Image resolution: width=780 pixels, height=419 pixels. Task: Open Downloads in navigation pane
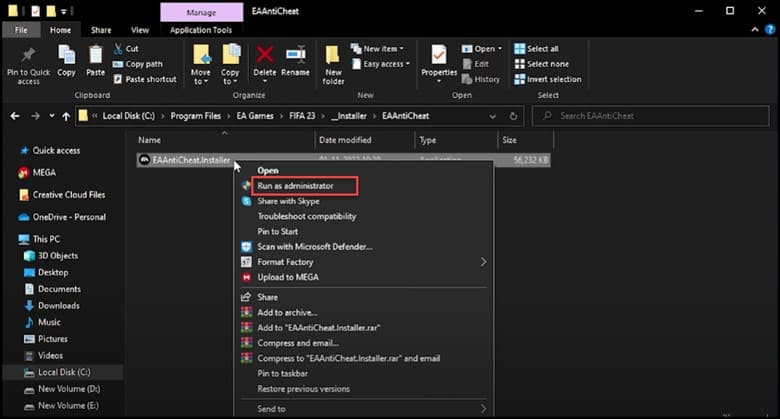(x=59, y=305)
